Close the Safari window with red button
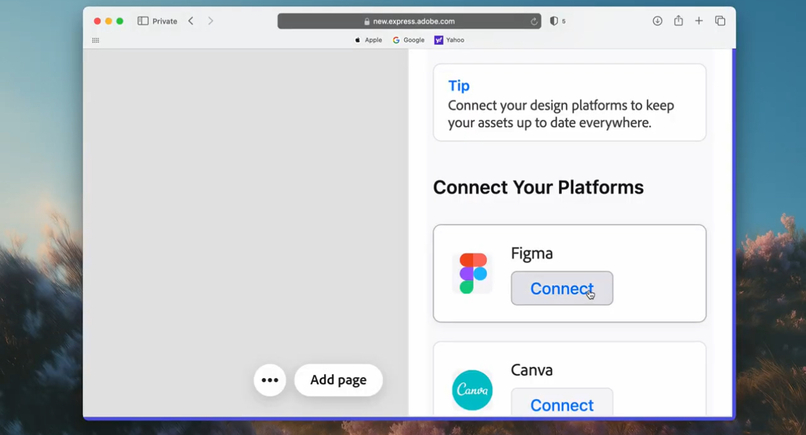This screenshot has width=806, height=435. click(x=97, y=21)
